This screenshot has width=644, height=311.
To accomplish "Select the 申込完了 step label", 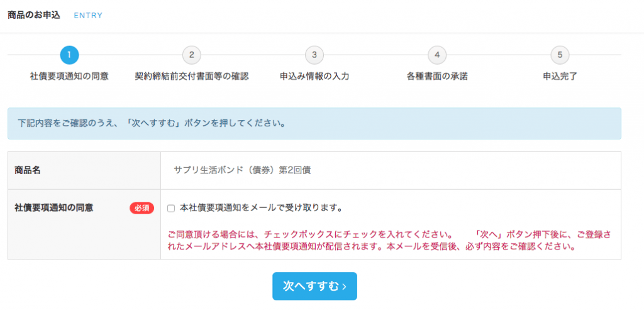I will pyautogui.click(x=560, y=76).
